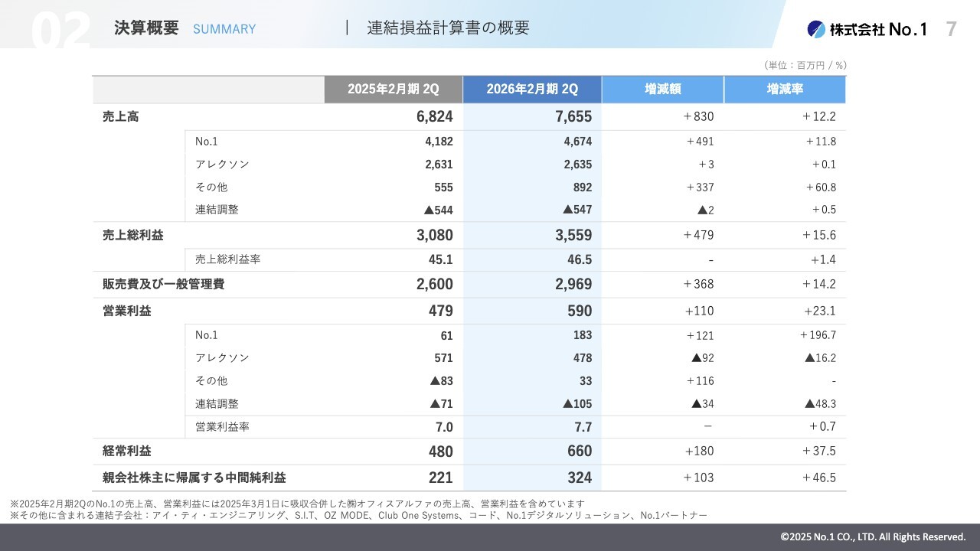Viewport: 980px width, 551px height.
Task: Click the slide page number 7
Action: point(951,29)
